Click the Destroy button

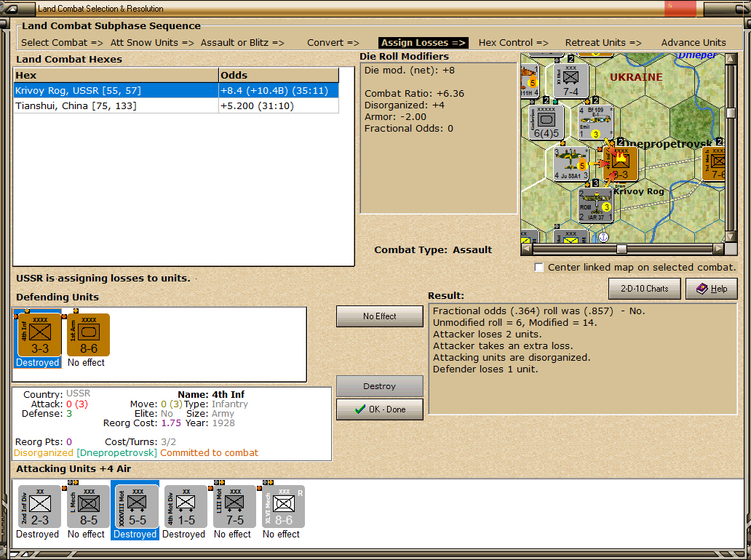[x=380, y=386]
